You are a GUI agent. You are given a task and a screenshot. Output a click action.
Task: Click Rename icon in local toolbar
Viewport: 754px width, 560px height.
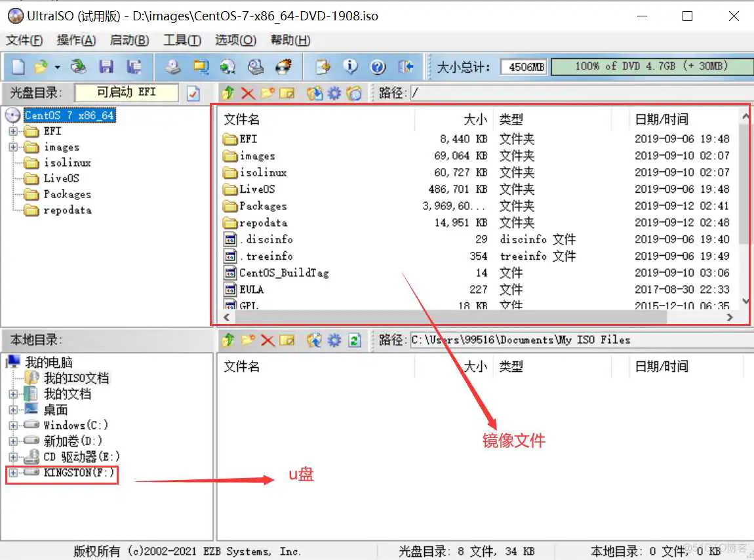(287, 340)
